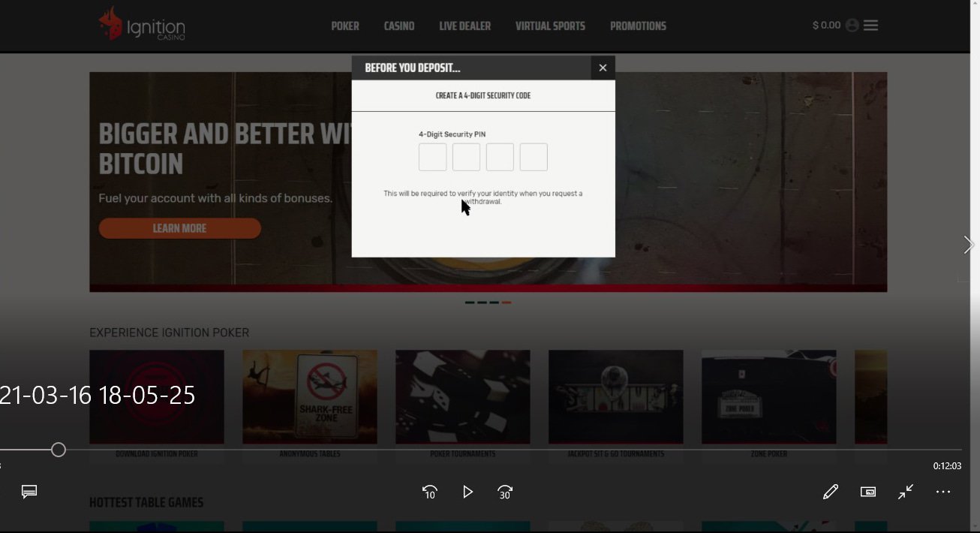
Task: View the $0.00 account balance
Action: click(826, 26)
